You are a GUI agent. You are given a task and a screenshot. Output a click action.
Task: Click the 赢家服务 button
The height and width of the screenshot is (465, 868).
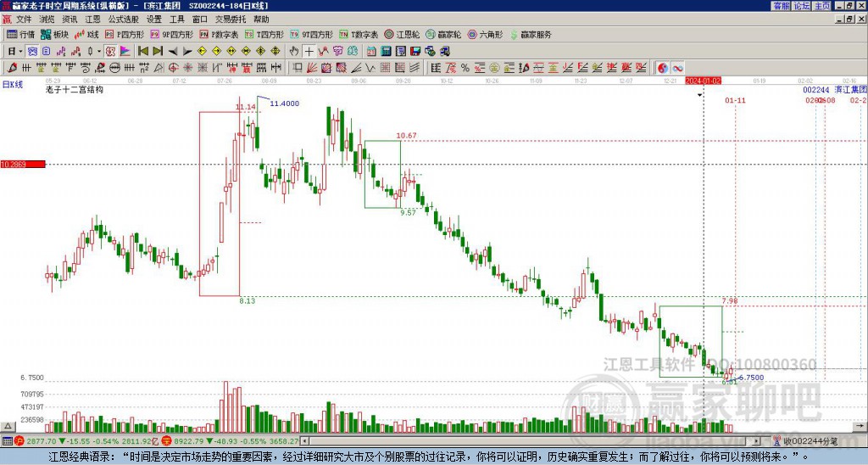531,34
